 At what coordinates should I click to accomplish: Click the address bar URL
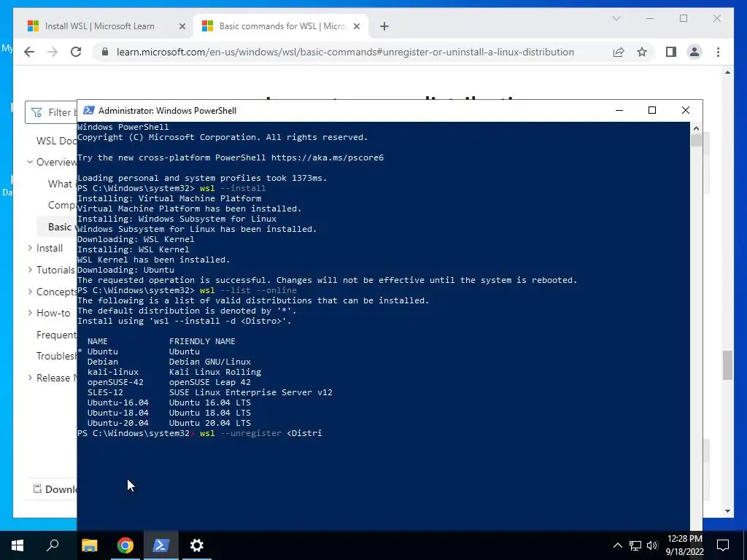(345, 52)
